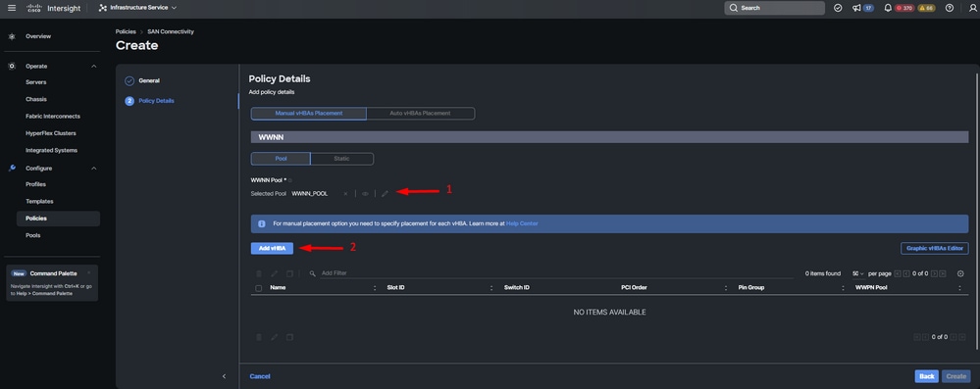This screenshot has height=389, width=980.
Task: Open HyperFlex Clusters in the sidebar
Action: point(51,133)
